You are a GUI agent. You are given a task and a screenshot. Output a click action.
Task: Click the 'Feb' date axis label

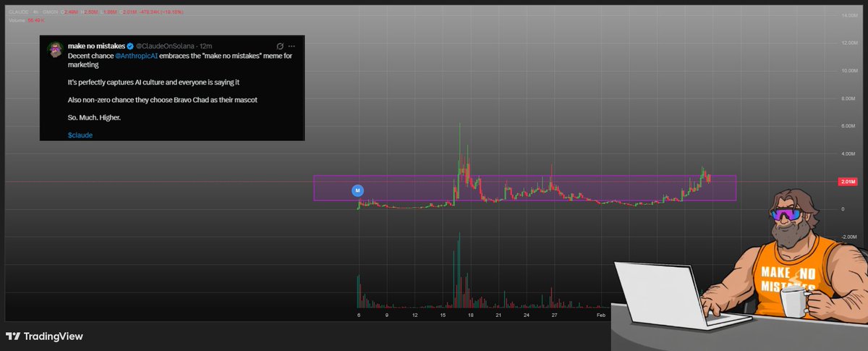600,316
